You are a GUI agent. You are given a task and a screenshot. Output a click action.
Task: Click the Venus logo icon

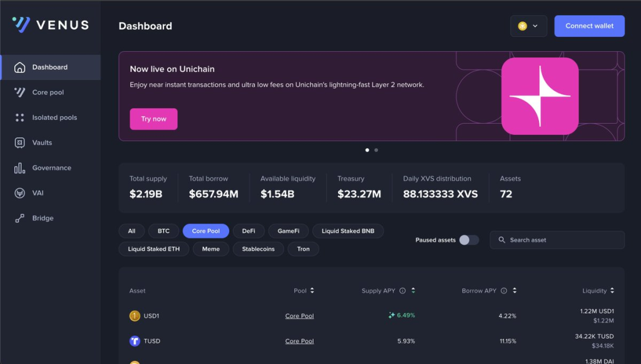21,25
